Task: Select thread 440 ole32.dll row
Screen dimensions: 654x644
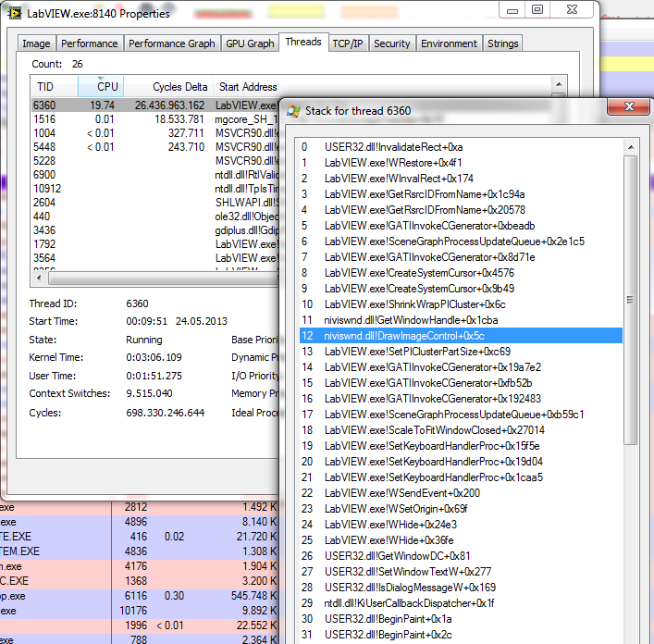Action: pyautogui.click(x=156, y=217)
